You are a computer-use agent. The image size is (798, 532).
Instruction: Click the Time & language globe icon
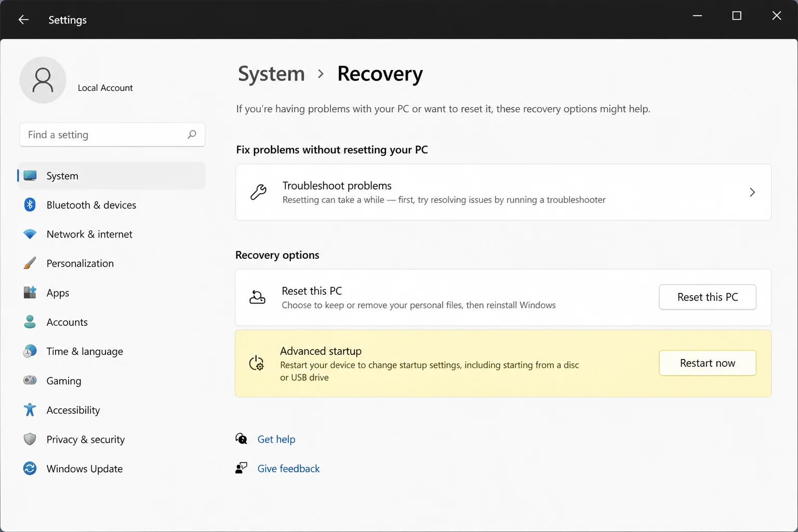[30, 351]
